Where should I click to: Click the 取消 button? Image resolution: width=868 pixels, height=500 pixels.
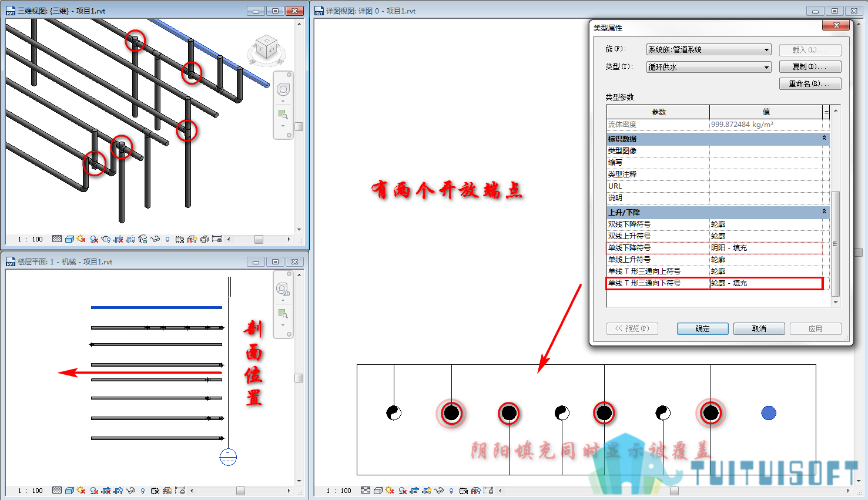click(759, 328)
